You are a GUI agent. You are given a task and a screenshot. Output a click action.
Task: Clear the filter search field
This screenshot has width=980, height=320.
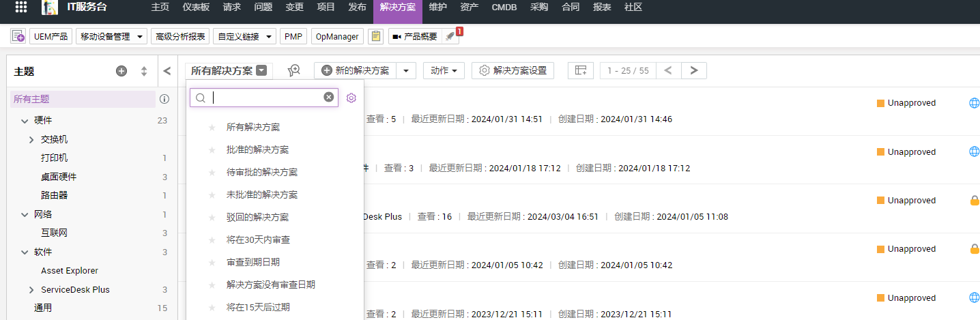click(329, 98)
